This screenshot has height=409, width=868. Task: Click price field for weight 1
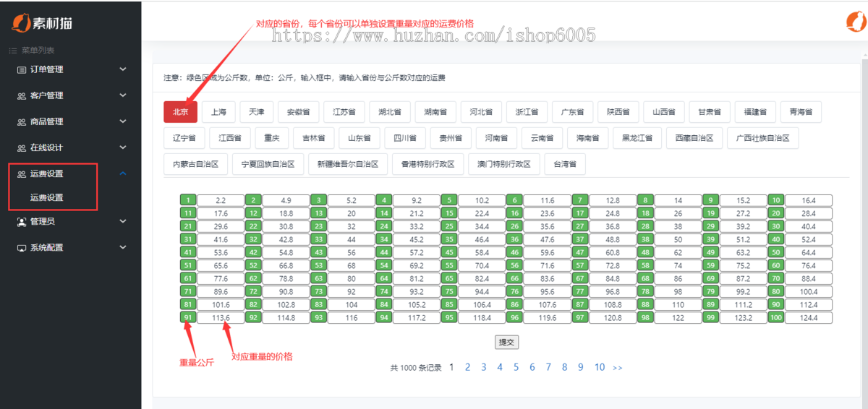221,200
